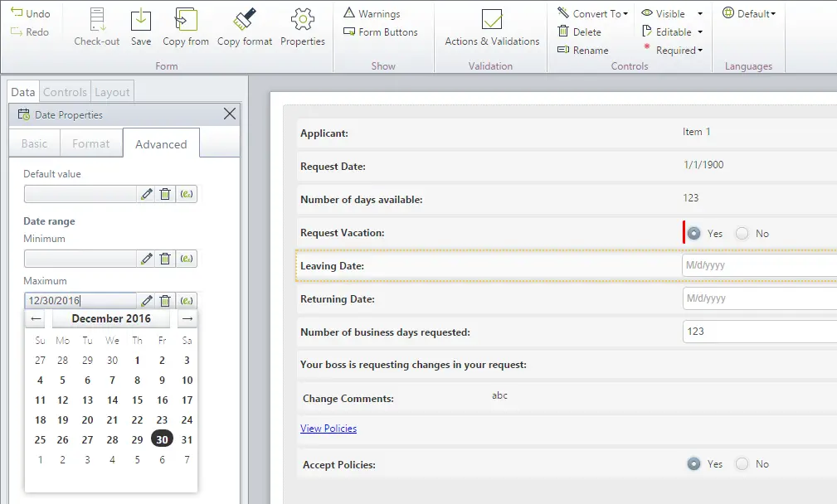Select Yes for Accept Policies

pos(694,464)
